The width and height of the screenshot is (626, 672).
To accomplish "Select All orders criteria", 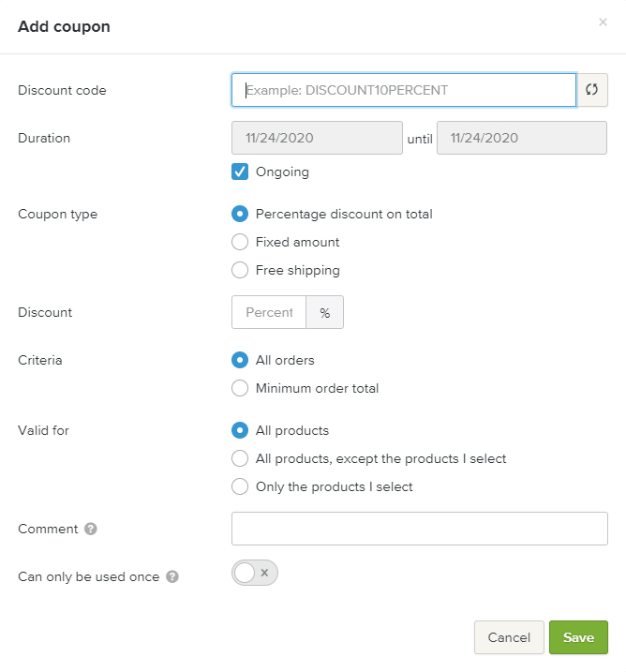I will pos(240,360).
